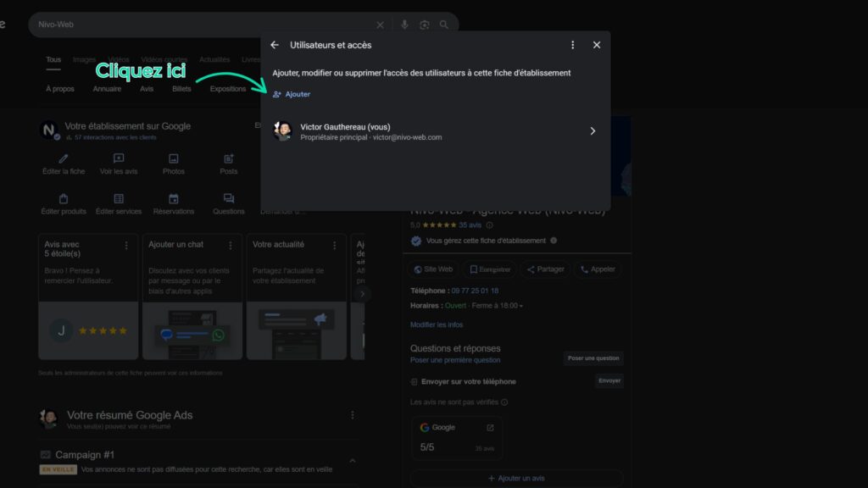
Task: Click help icon after gérez cette fiche
Action: coord(554,241)
